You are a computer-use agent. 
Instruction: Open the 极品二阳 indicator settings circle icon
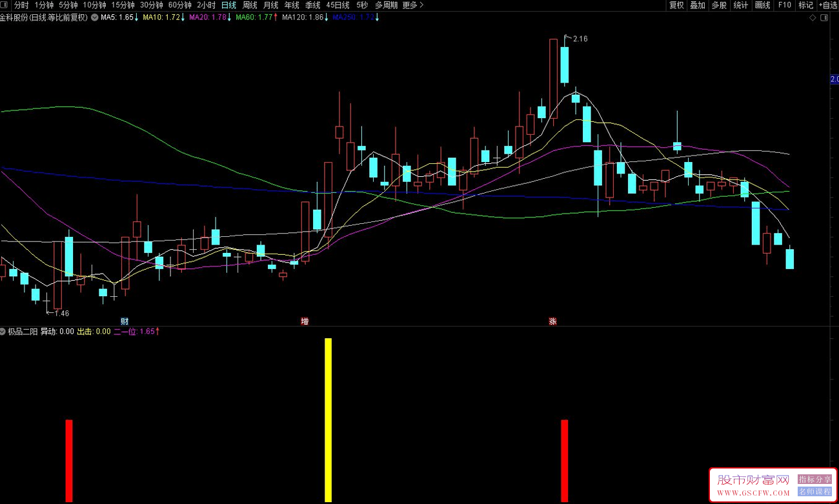(x=3, y=331)
